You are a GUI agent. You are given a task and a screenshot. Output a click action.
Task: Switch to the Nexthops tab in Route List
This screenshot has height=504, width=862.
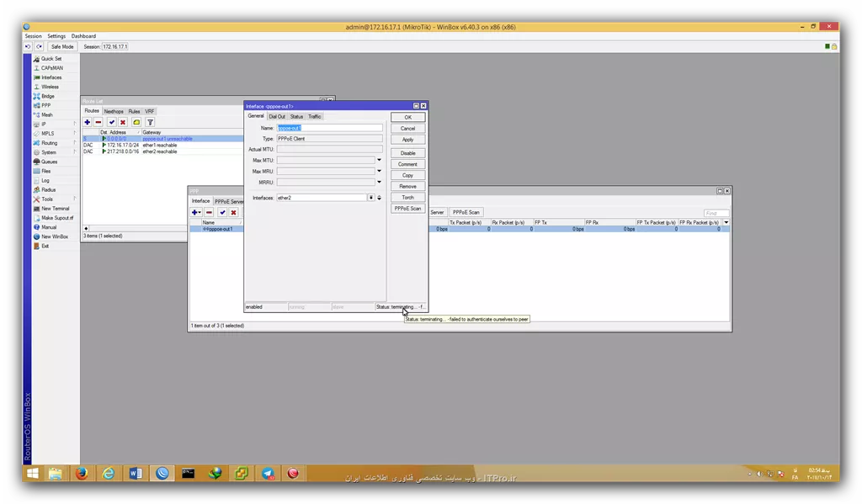(114, 112)
